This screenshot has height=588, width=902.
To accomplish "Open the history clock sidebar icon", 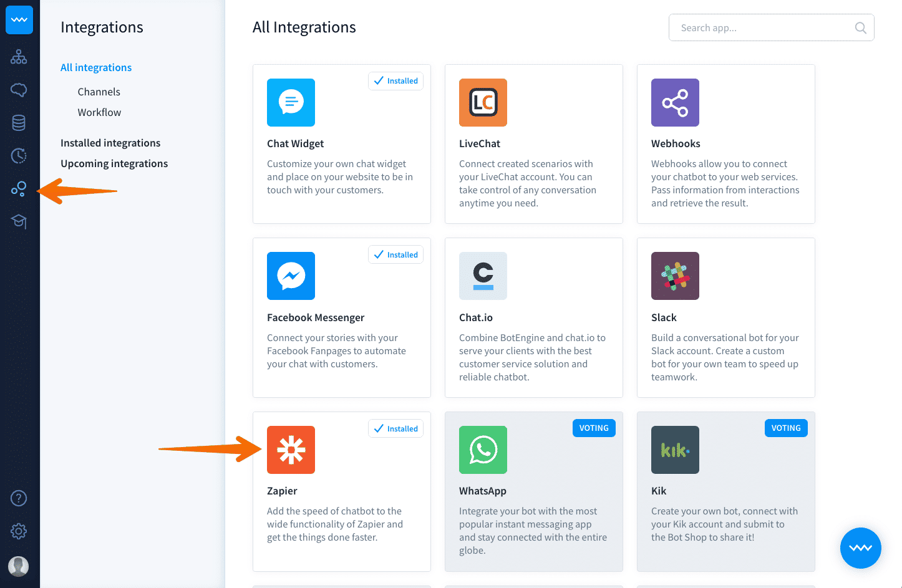I will click(19, 155).
